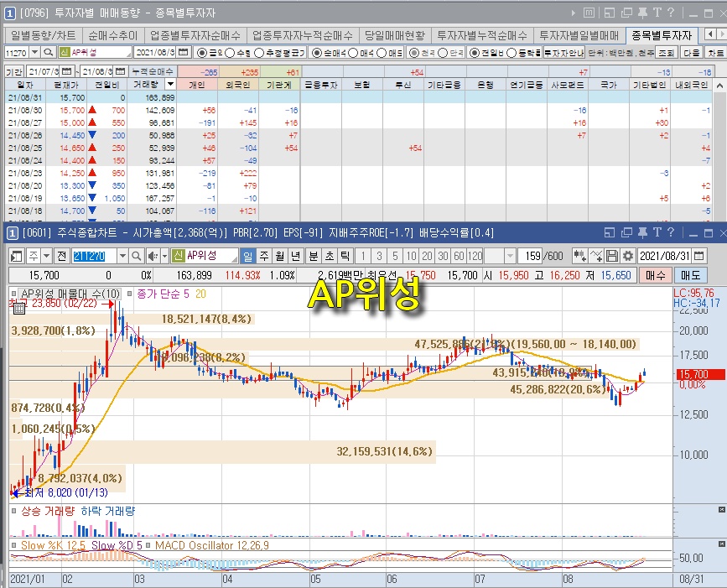Image resolution: width=727 pixels, height=588 pixels.
Task: Click the red 매수 buy button
Action: (655, 275)
